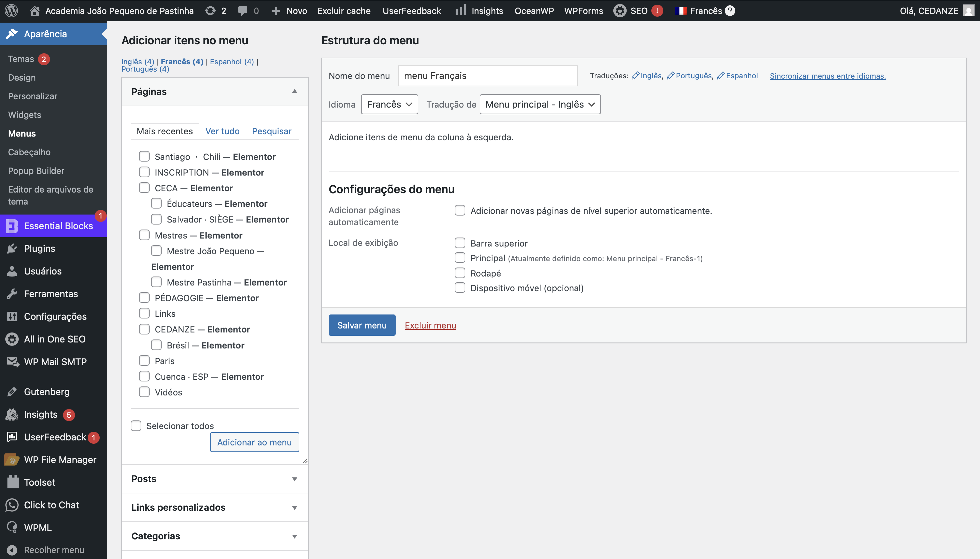Open WP File Manager folder icon
980x559 pixels.
tap(12, 460)
